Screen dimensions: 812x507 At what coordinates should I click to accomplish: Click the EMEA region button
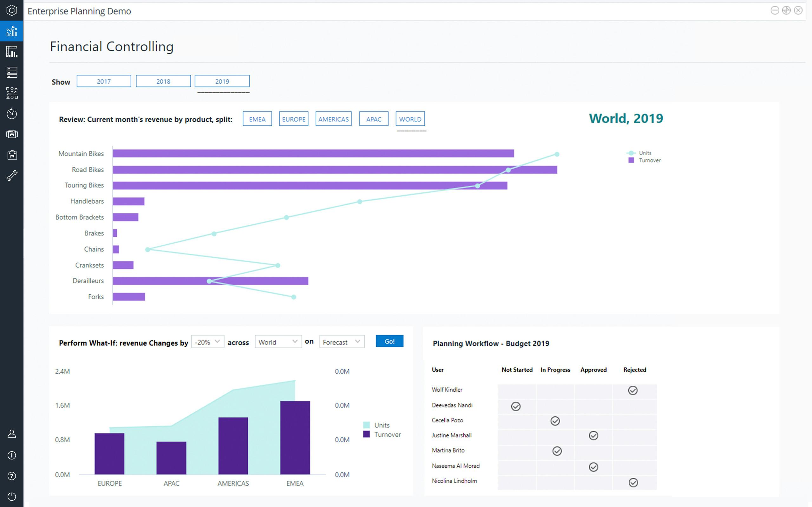[257, 119]
